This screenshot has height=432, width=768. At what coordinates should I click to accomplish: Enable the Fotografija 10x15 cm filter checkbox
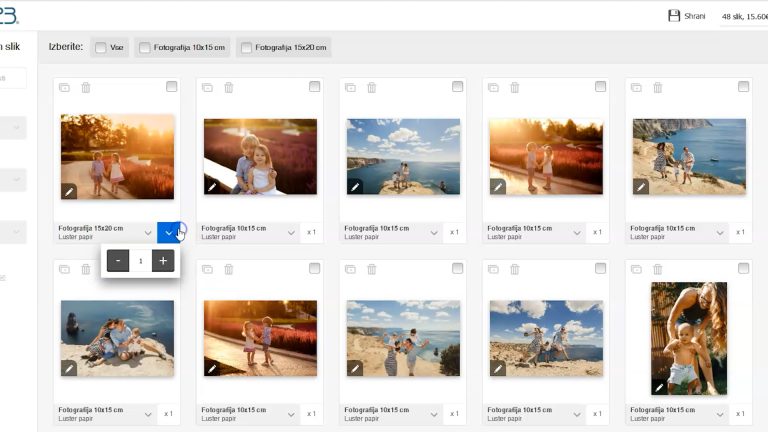point(145,47)
